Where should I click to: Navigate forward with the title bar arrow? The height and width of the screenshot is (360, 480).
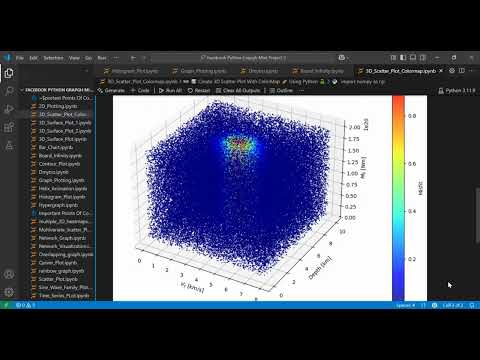click(x=144, y=58)
